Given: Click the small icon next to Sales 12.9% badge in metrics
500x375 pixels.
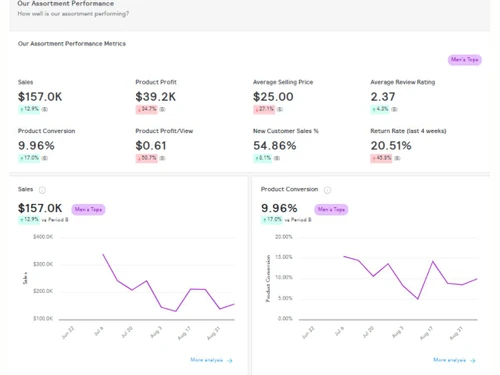Looking at the screenshot, I should pyautogui.click(x=45, y=109).
